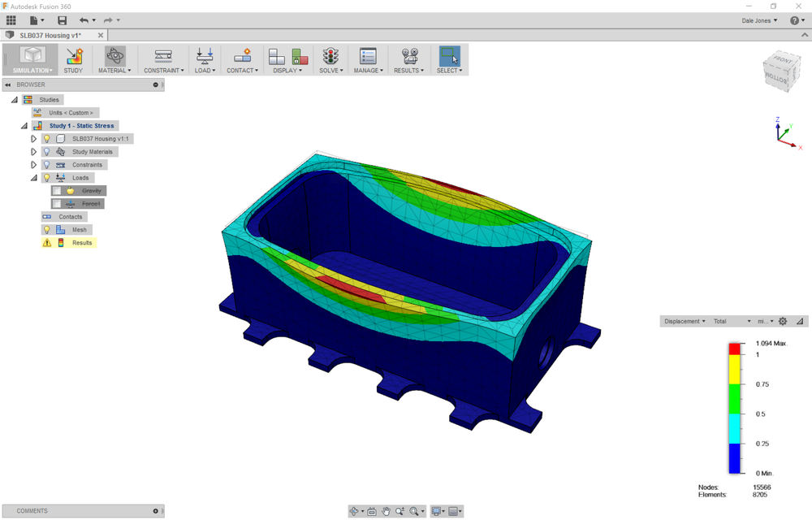Open the CONSTRAINT dropdown menu label
The height and width of the screenshot is (520, 812).
[164, 71]
